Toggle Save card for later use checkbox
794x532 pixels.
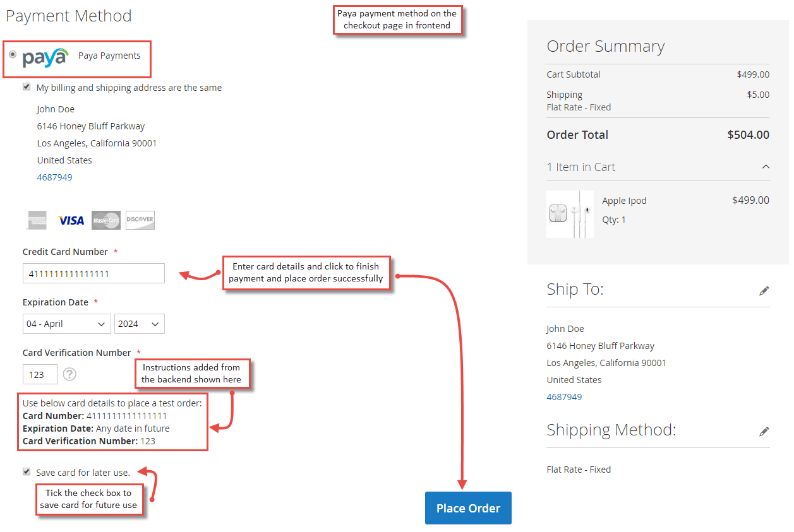pyautogui.click(x=27, y=471)
